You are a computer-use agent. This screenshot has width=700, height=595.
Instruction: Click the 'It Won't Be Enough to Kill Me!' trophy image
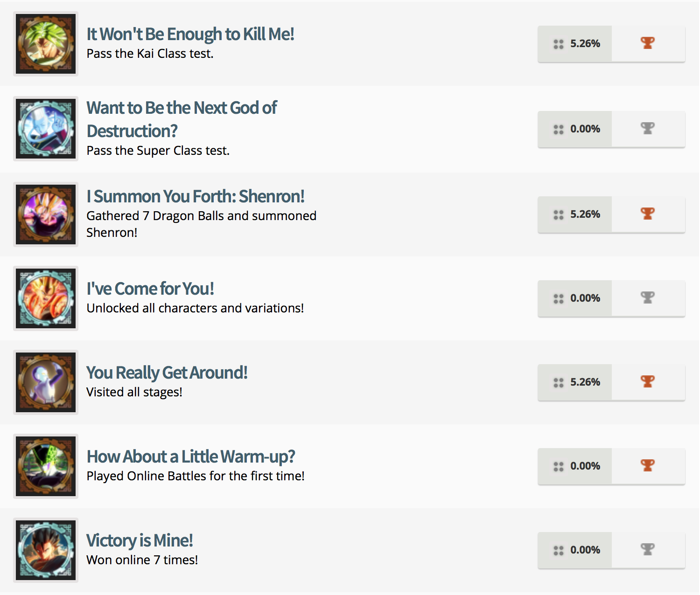click(46, 44)
